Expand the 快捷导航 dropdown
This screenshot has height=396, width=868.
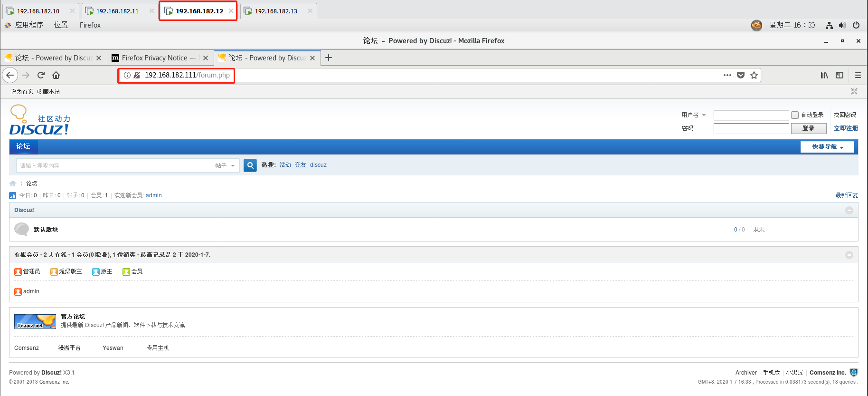point(827,147)
